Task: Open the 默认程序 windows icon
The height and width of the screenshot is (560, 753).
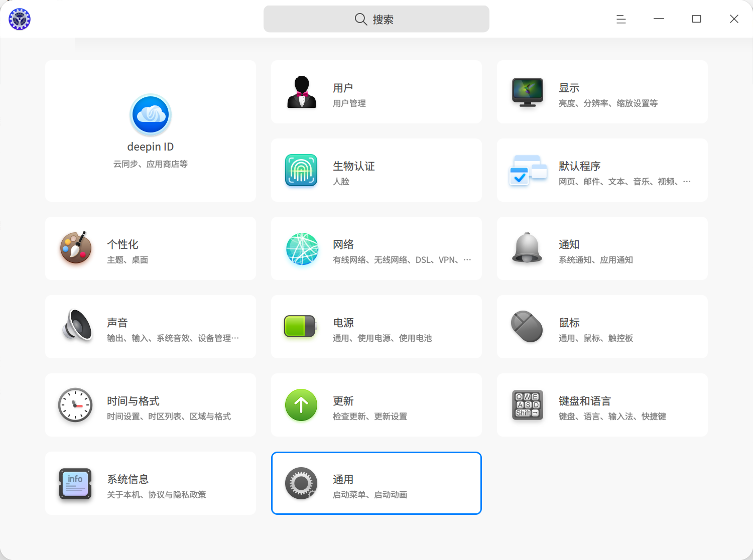Action: pyautogui.click(x=528, y=170)
